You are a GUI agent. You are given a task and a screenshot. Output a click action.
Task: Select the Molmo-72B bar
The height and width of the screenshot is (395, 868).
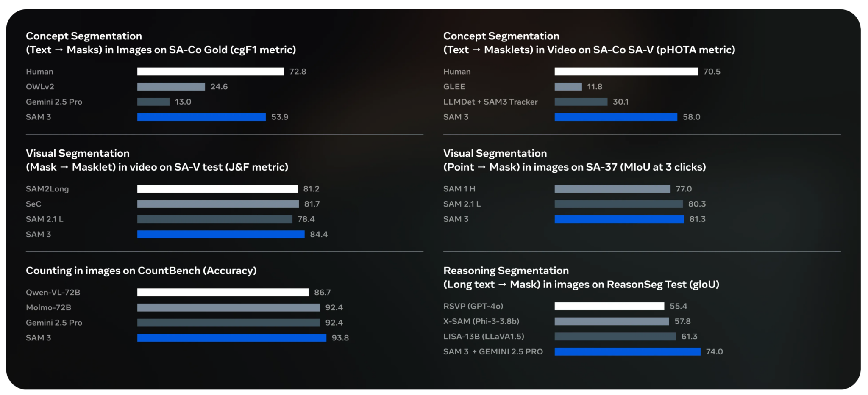click(228, 308)
